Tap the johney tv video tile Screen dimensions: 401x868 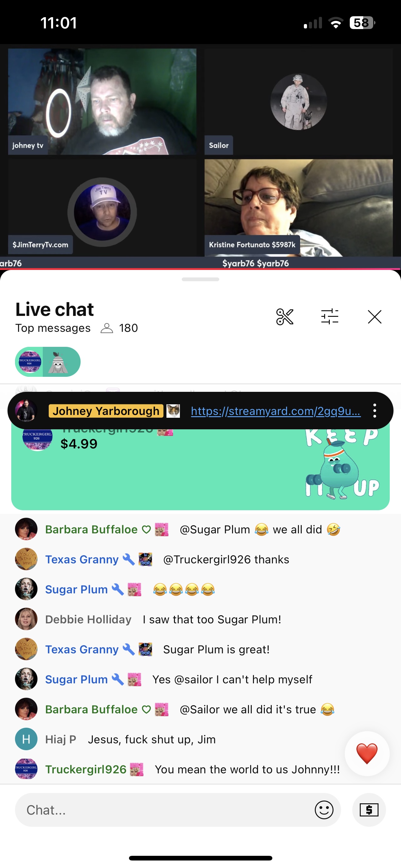(102, 102)
